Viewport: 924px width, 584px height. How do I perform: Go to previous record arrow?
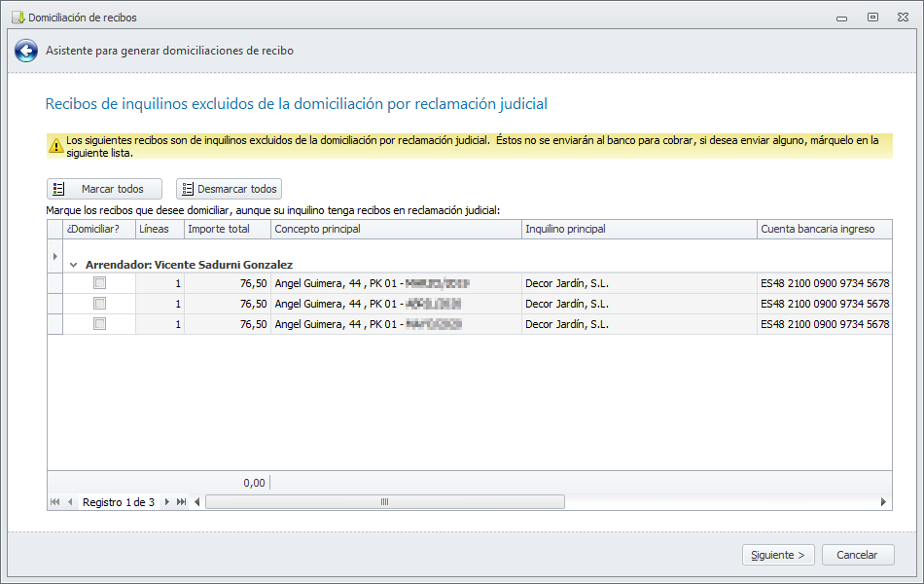tap(70, 502)
